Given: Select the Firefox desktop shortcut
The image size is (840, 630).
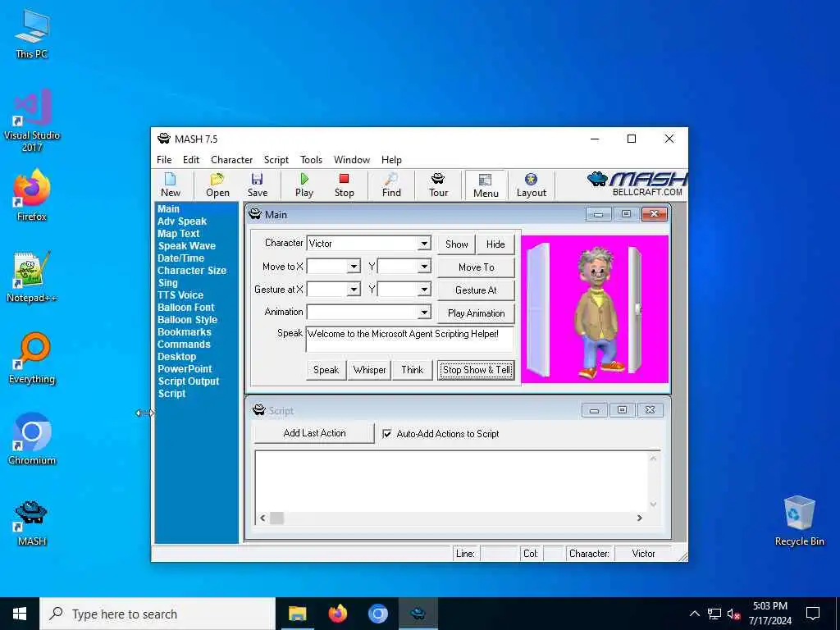Looking at the screenshot, I should point(32,195).
